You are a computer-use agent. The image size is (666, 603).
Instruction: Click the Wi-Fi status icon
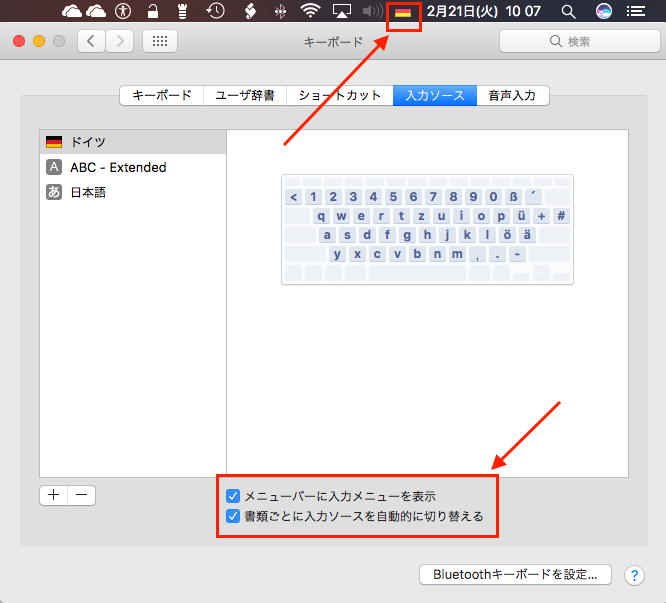310,11
